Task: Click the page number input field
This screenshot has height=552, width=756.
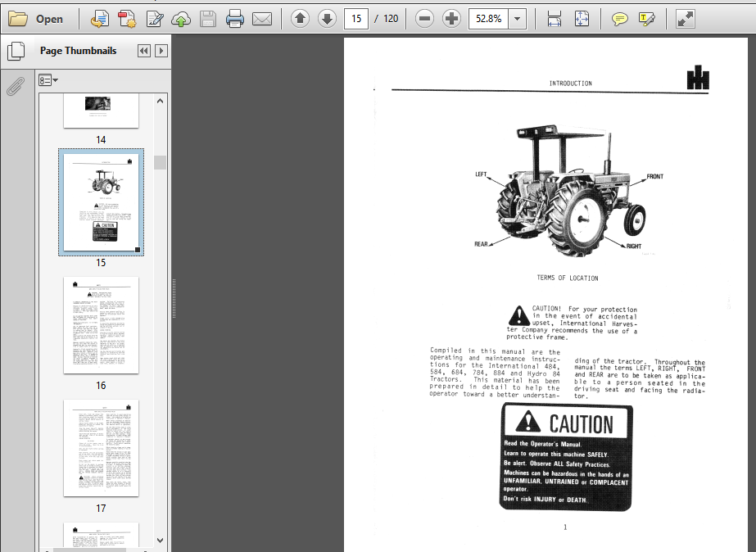Action: (x=356, y=19)
